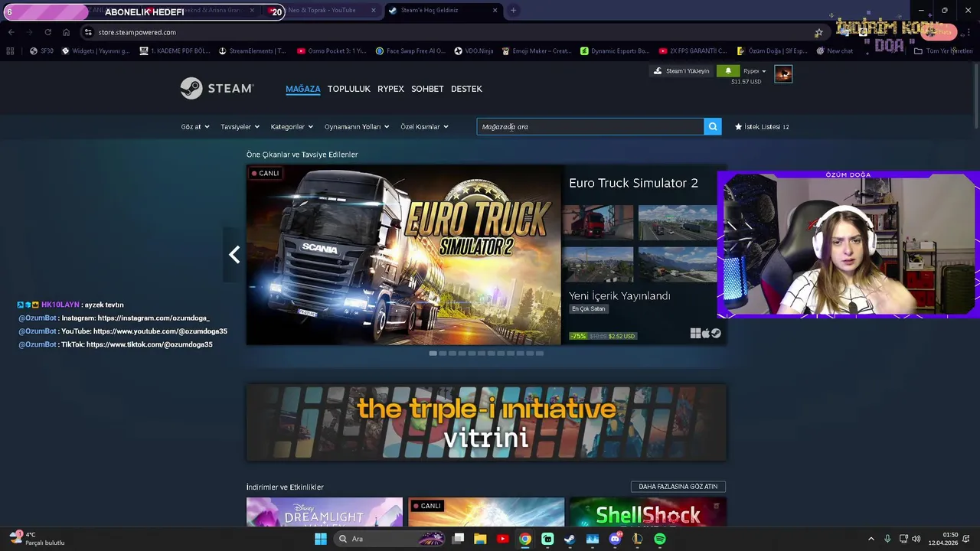Select the first carousel page dot
Screen dimensions: 980x551
433,353
